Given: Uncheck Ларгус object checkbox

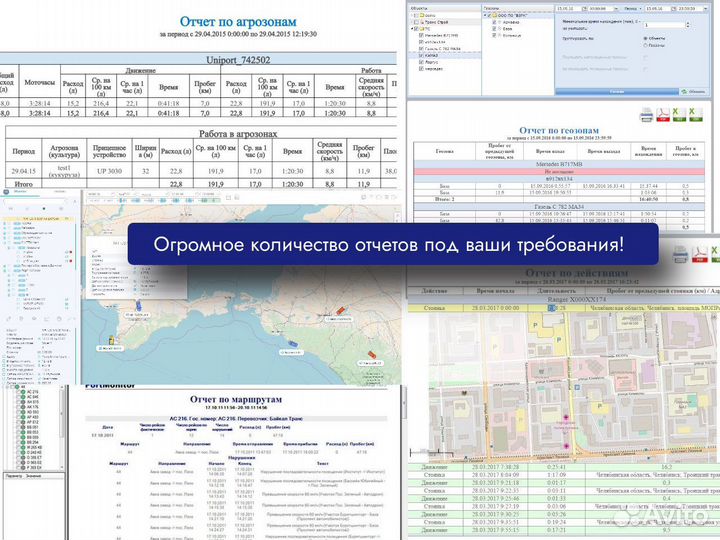Looking at the screenshot, I should click(421, 62).
